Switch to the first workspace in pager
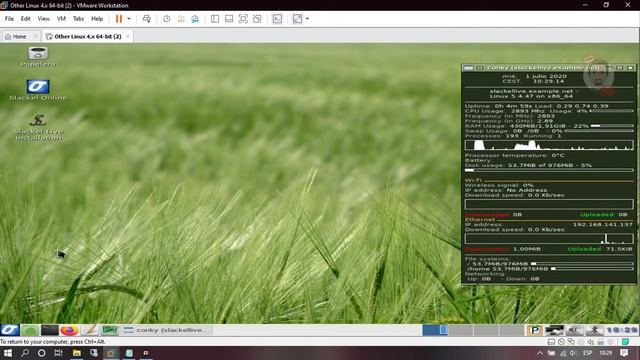 click(435, 330)
